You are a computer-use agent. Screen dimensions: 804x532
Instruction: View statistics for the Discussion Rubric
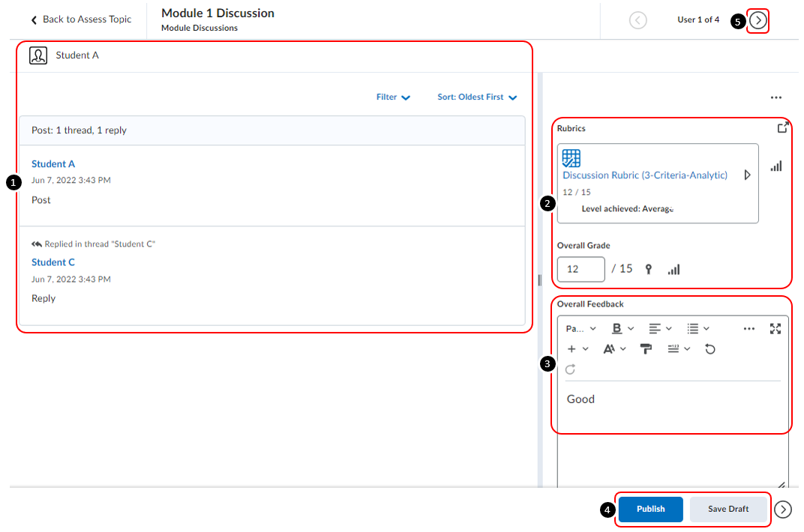pos(776,166)
